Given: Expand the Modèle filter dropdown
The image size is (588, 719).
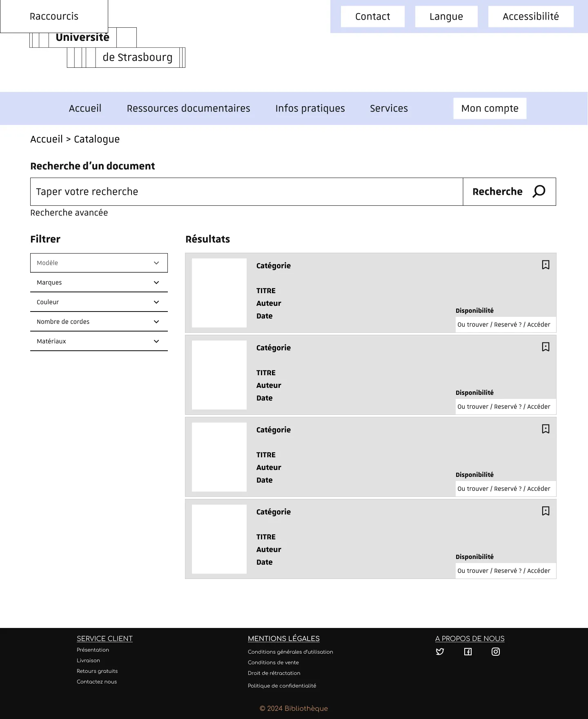Looking at the screenshot, I should [x=99, y=263].
